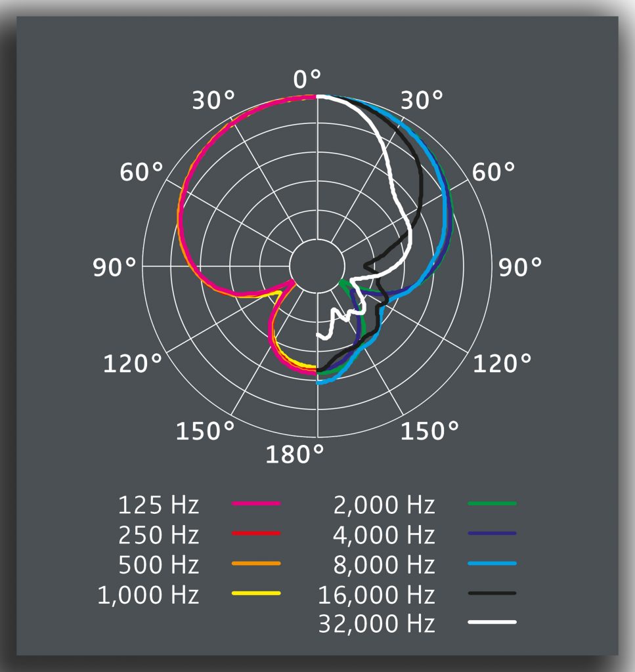
Task: Click the right-side 60° angle label
Action: click(493, 172)
